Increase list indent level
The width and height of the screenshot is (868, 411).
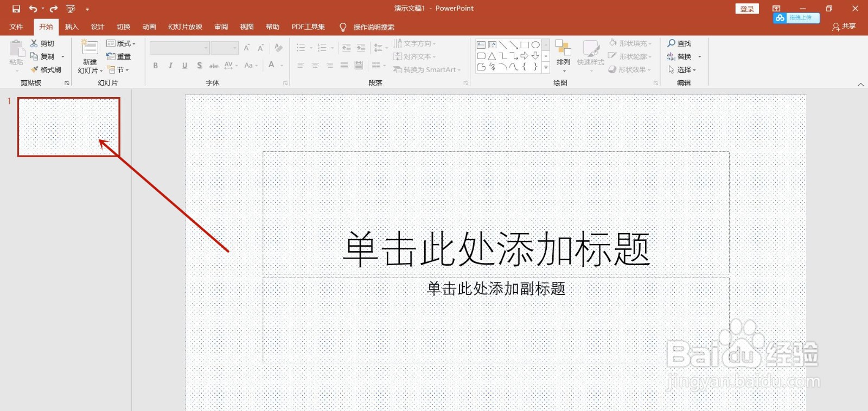[x=361, y=48]
